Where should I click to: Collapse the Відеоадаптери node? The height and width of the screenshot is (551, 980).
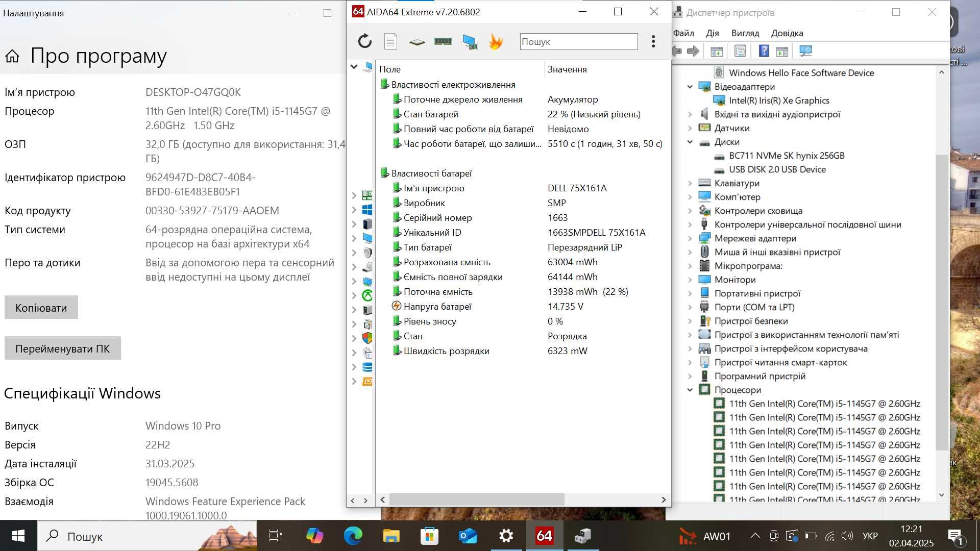pyautogui.click(x=690, y=87)
